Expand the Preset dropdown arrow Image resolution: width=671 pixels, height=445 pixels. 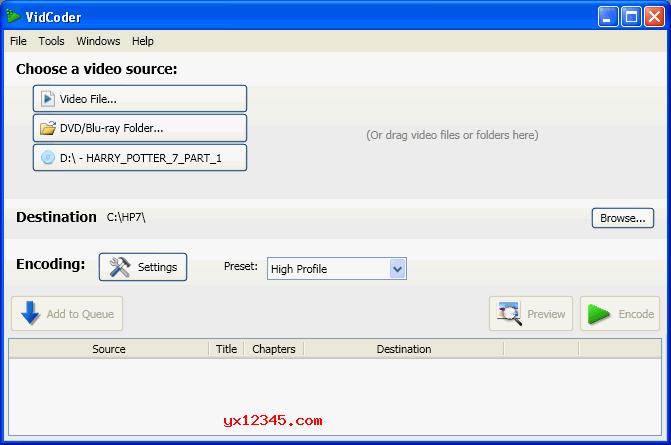pos(398,269)
